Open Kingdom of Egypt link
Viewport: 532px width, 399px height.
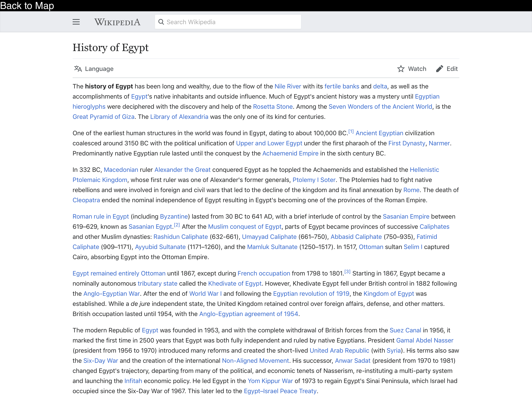pyautogui.click(x=389, y=293)
